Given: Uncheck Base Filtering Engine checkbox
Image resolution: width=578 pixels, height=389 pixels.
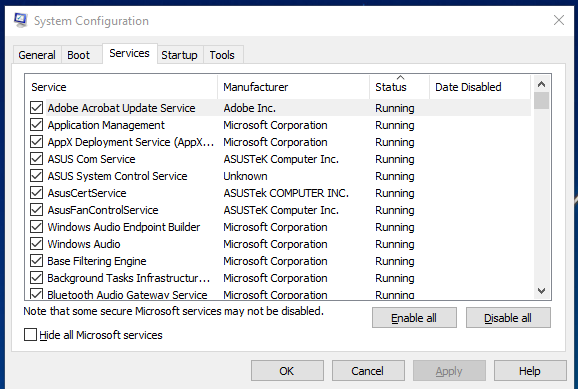Looking at the screenshot, I should tap(36, 261).
